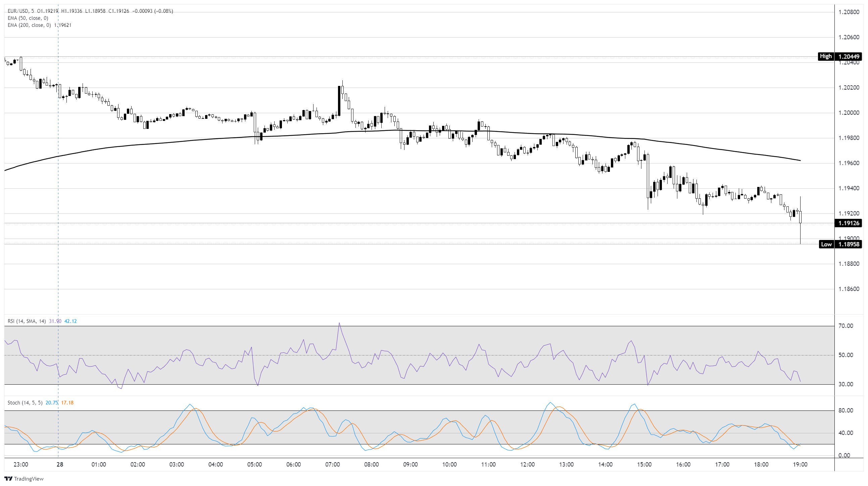Click the Low price tag label
868x486 pixels.
(826, 244)
